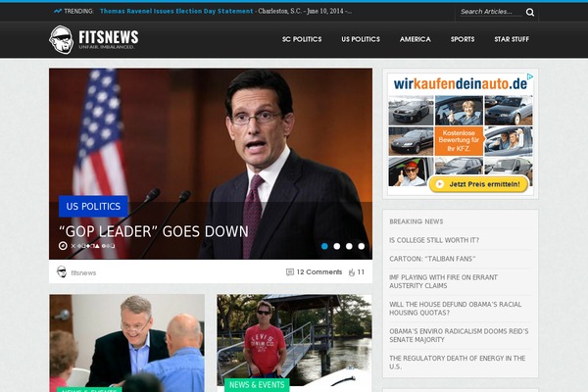Open Regulatory Death of Energy link
Viewport: 588px width, 392px height.
click(x=457, y=363)
